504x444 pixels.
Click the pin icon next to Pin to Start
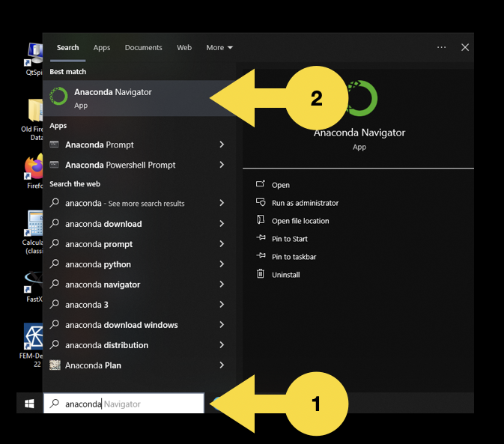coord(261,238)
